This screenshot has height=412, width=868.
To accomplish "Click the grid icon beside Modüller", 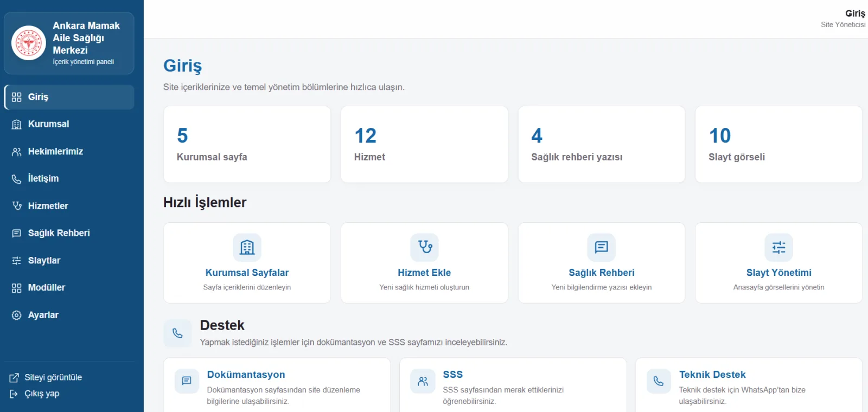I will [x=17, y=288].
